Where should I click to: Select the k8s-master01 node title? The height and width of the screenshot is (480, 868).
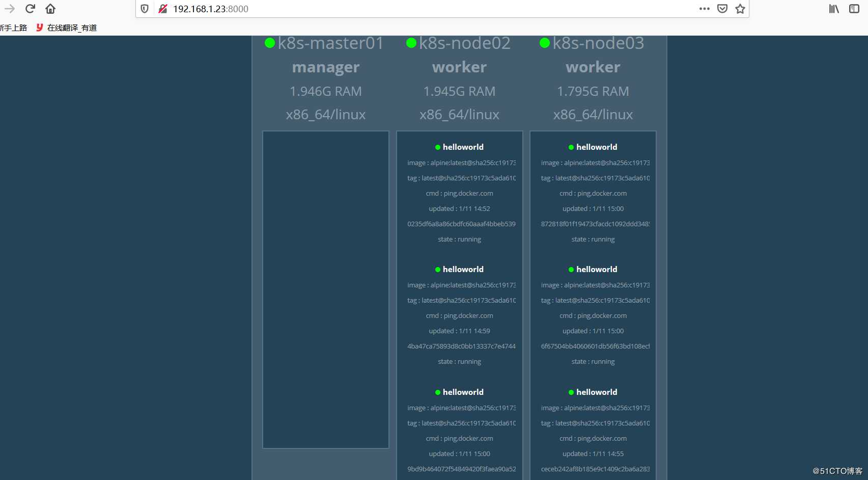[331, 43]
